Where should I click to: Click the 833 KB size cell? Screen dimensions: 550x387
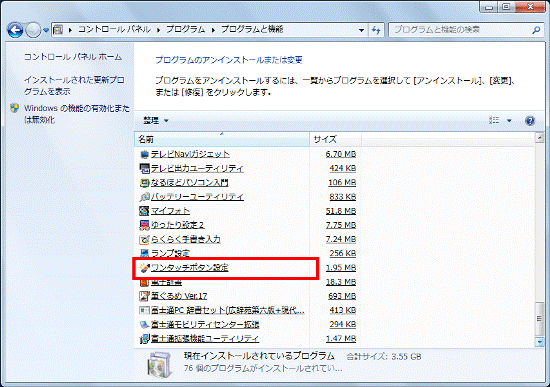(343, 197)
